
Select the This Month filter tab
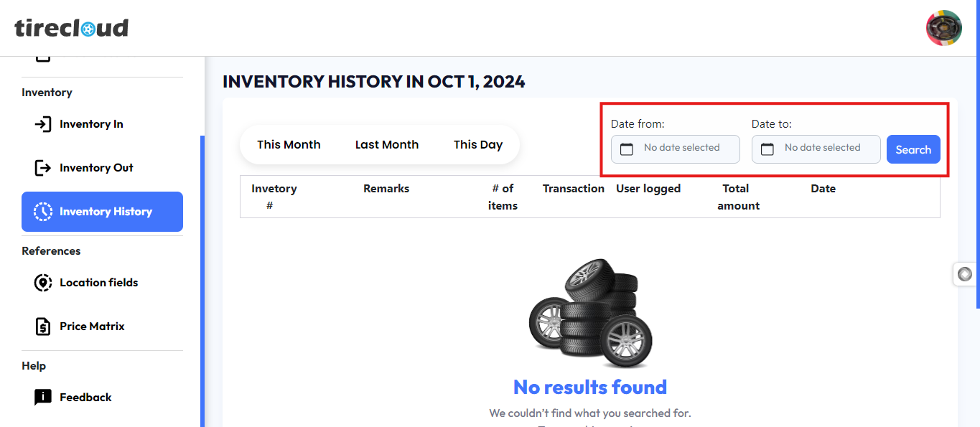289,145
